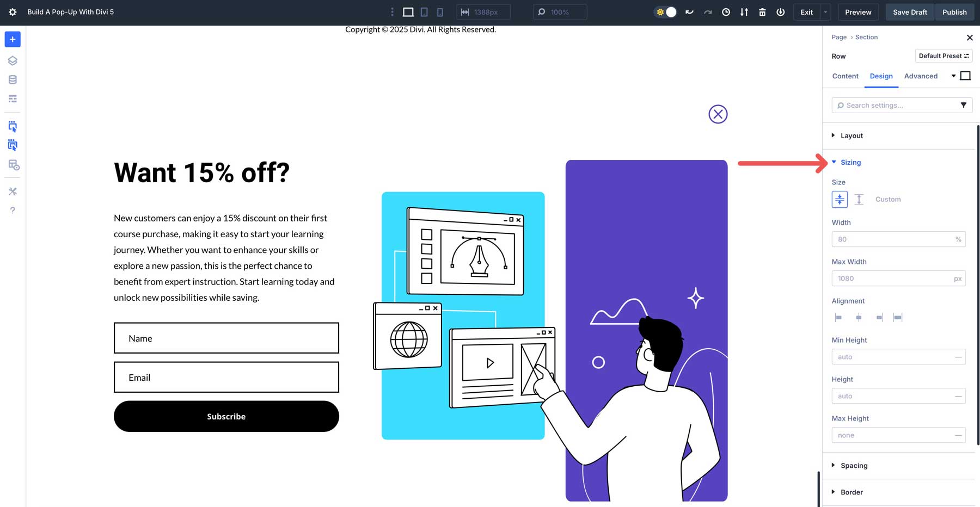This screenshot has height=507, width=980.
Task: Select the stretch height Size option
Action: pos(859,199)
